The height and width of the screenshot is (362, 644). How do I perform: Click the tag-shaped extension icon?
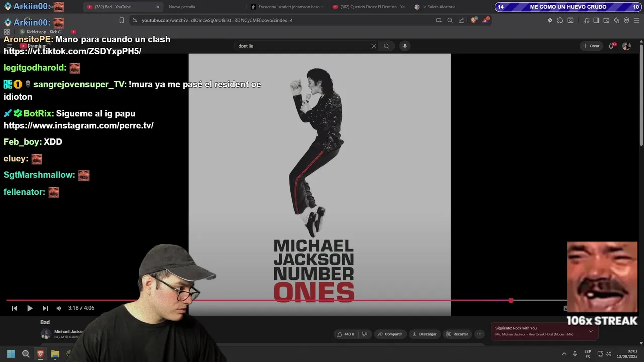point(550,20)
